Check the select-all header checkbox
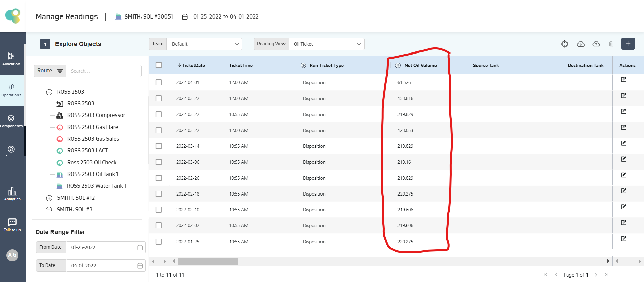 click(x=159, y=65)
